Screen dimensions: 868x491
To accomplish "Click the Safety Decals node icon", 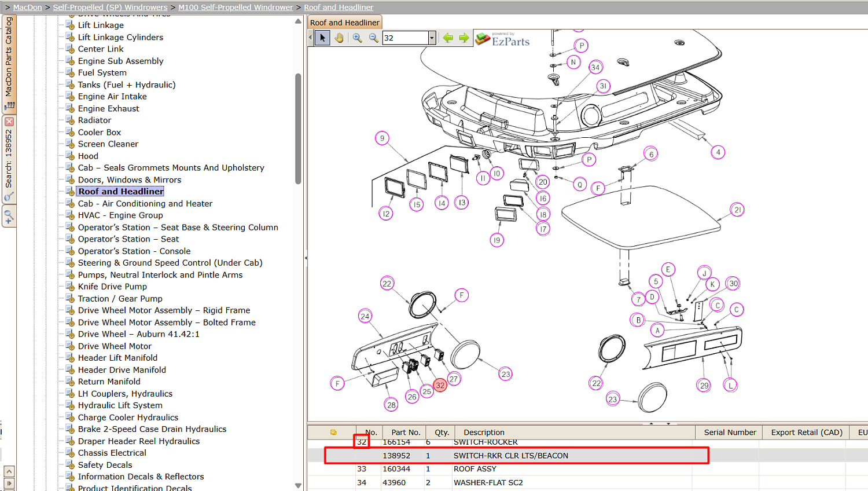I will click(x=70, y=465).
